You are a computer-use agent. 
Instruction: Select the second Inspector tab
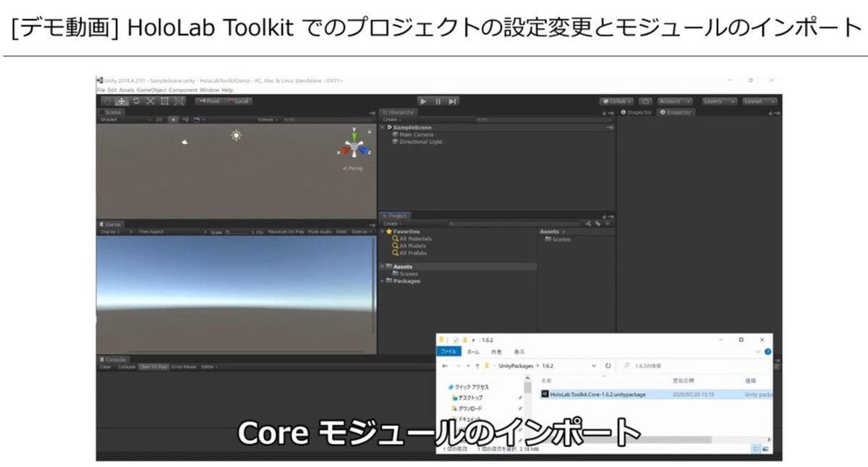(x=676, y=112)
